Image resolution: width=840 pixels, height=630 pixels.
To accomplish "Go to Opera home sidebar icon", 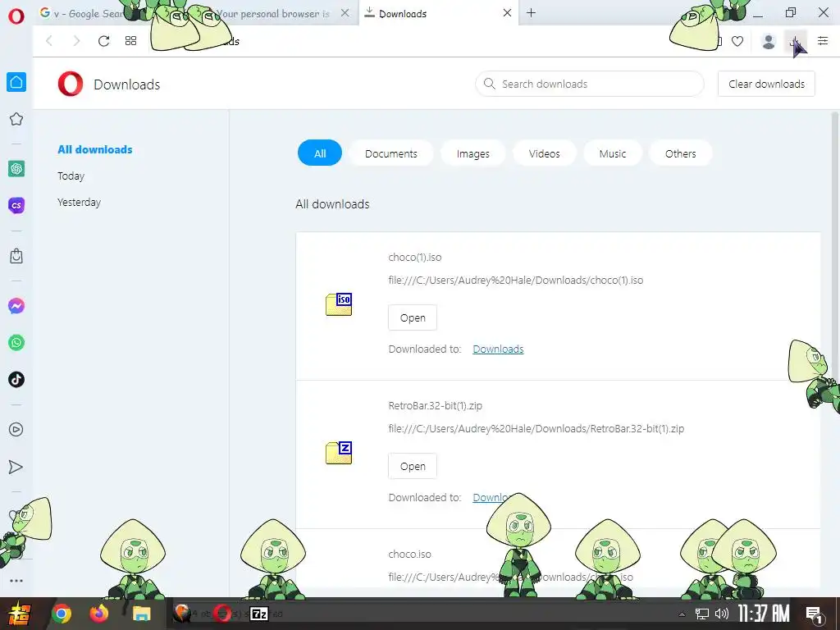I will point(16,82).
